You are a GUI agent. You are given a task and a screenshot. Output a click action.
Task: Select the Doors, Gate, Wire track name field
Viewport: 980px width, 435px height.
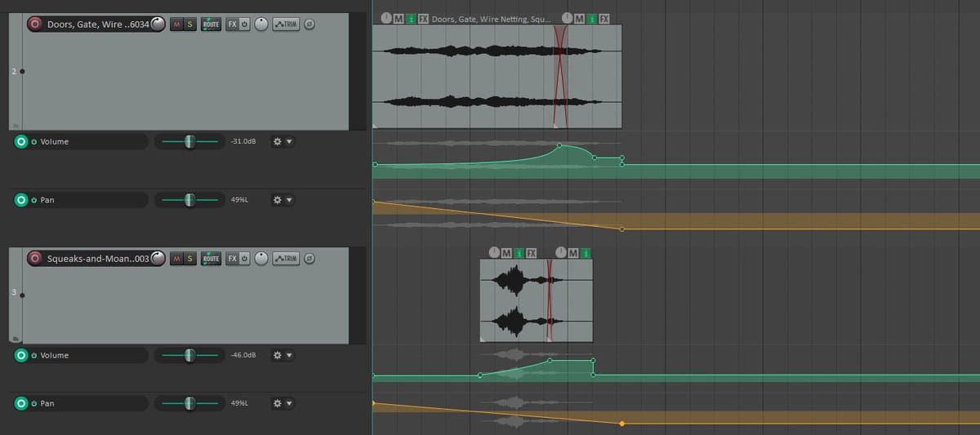click(98, 24)
